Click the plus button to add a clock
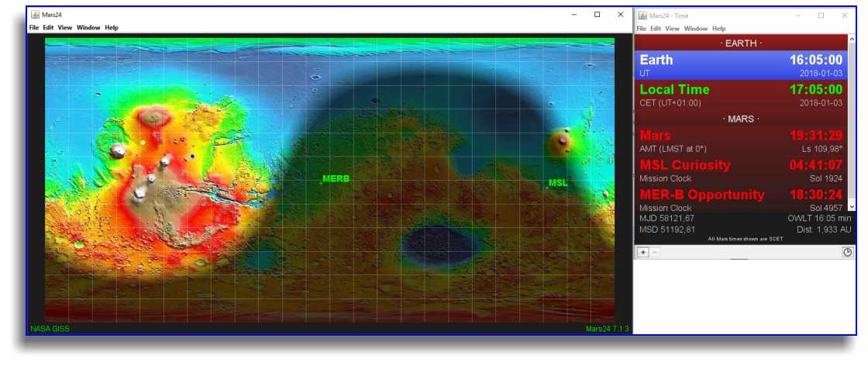 (642, 252)
